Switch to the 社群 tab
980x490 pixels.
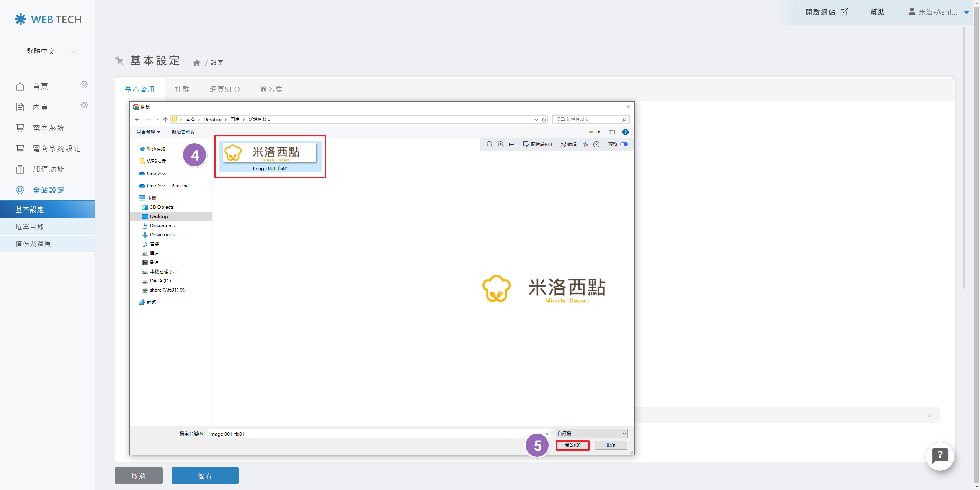[182, 89]
